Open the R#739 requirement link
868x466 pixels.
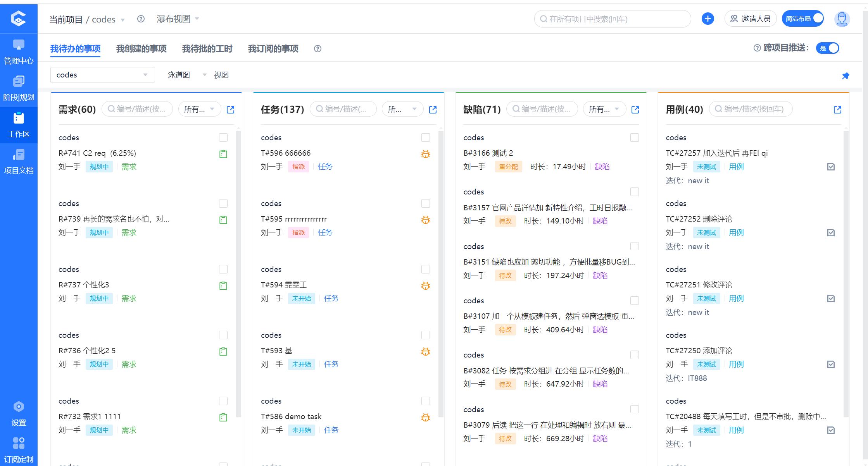pyautogui.click(x=114, y=219)
